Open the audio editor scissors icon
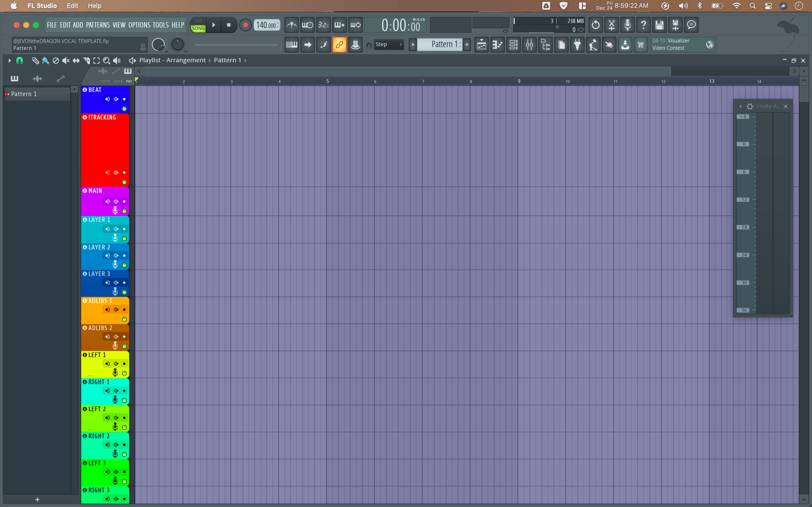Screen dimensions: 812x507 [x=611, y=25]
